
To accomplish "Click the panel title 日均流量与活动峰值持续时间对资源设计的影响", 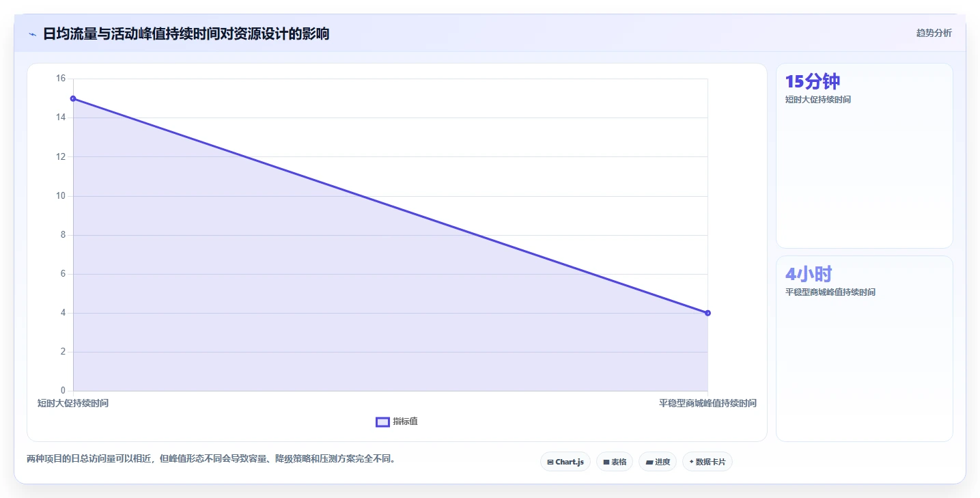I will coord(186,33).
